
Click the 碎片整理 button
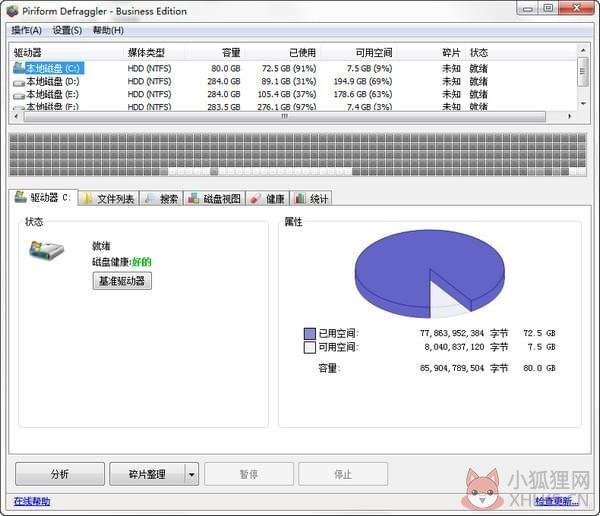(x=147, y=474)
